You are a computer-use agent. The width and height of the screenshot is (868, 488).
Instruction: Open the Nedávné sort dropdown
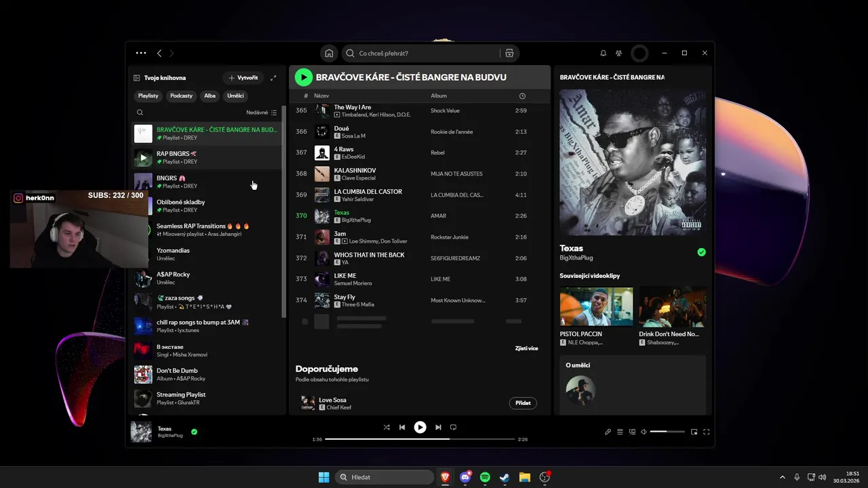click(x=261, y=113)
